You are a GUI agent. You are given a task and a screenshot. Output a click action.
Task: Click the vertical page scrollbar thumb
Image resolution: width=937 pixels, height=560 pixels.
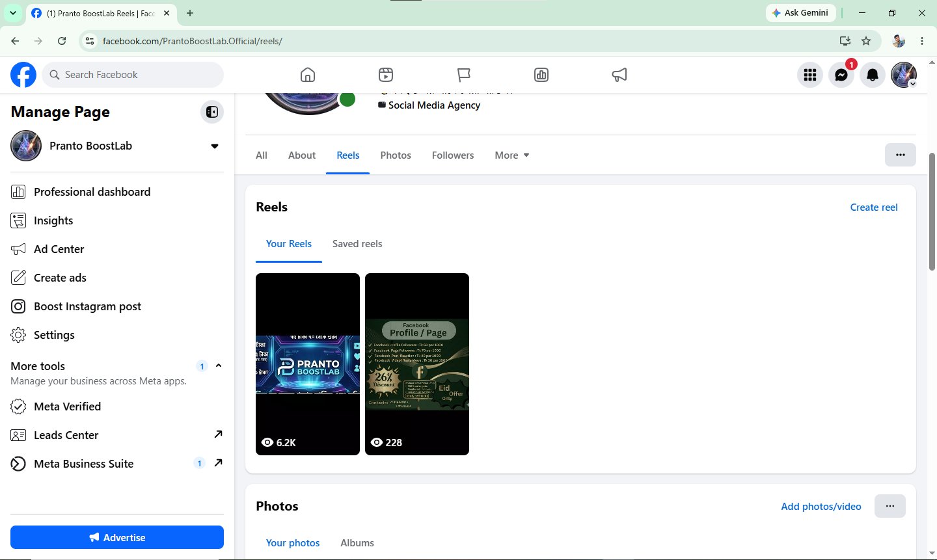click(x=932, y=211)
